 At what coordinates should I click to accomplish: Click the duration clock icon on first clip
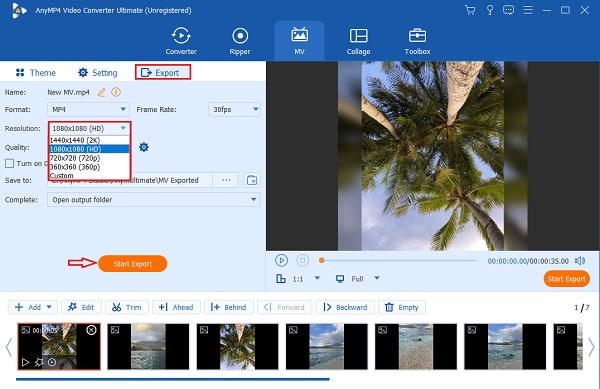click(x=52, y=362)
